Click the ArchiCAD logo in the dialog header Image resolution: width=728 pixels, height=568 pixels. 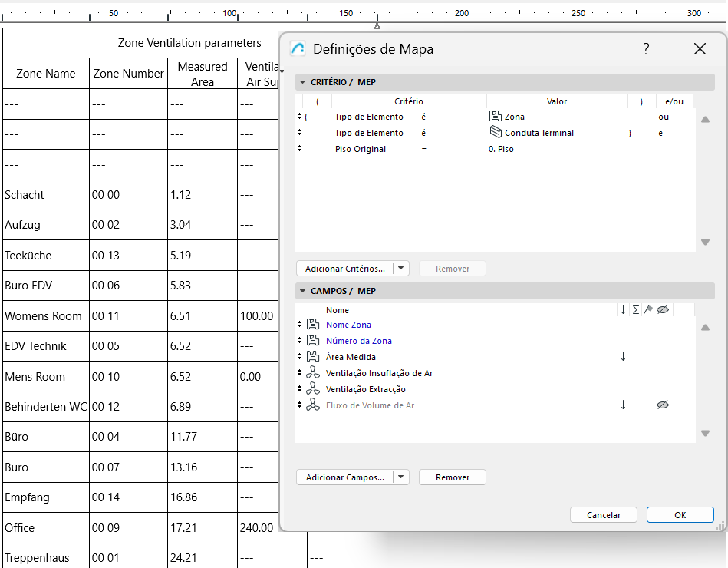click(x=298, y=48)
